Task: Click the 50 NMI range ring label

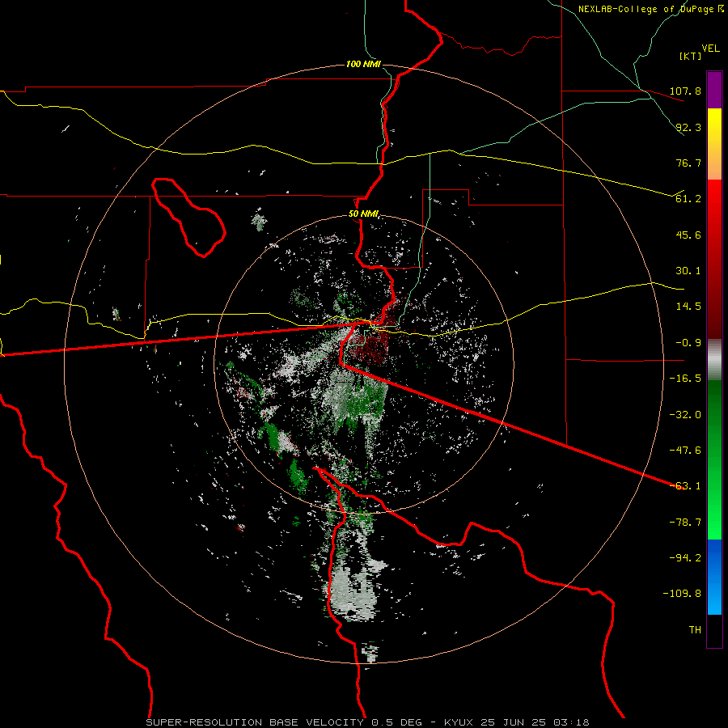Action: pos(363,214)
